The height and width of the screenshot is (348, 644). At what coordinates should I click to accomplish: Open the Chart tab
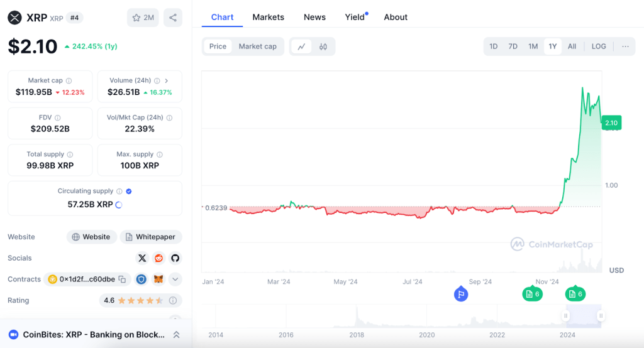coord(222,17)
